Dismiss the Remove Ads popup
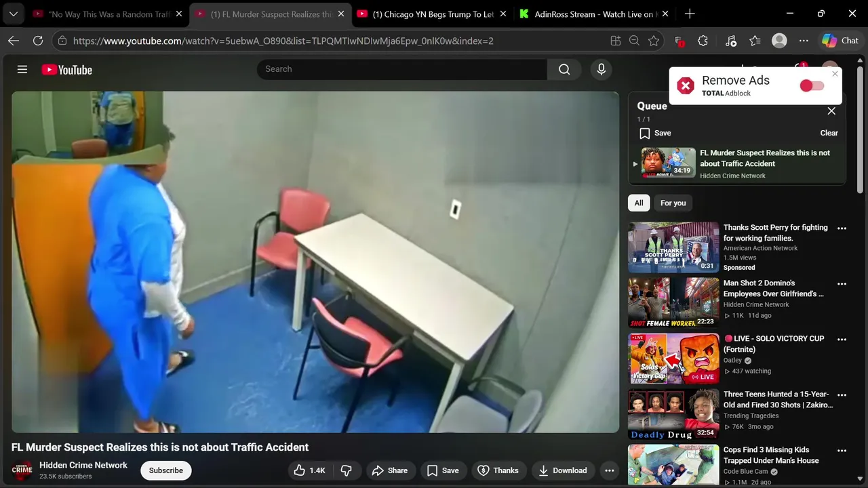Image resolution: width=868 pixels, height=488 pixels. [835, 74]
